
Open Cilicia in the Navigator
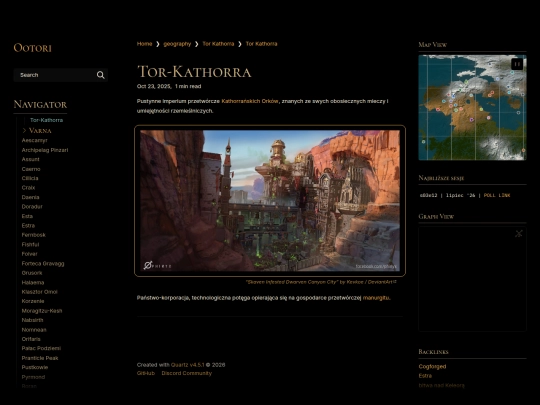pos(30,178)
